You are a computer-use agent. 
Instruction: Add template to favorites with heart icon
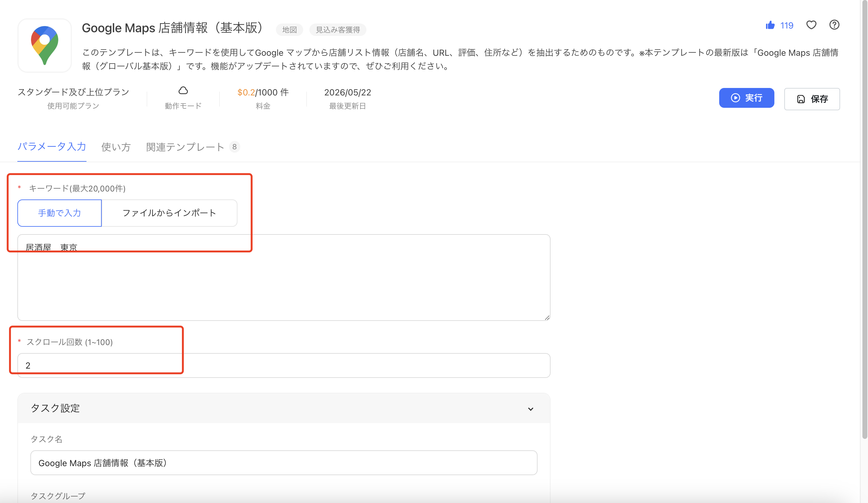(x=811, y=25)
